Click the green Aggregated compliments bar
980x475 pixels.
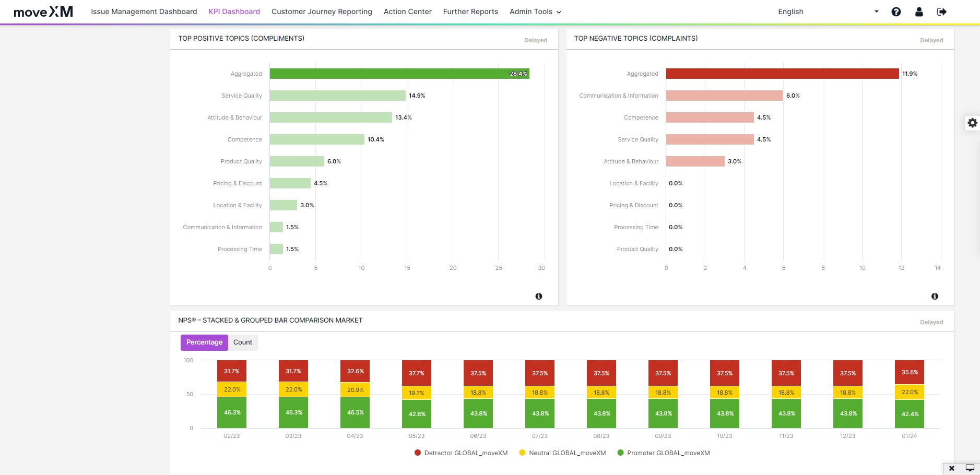point(399,74)
